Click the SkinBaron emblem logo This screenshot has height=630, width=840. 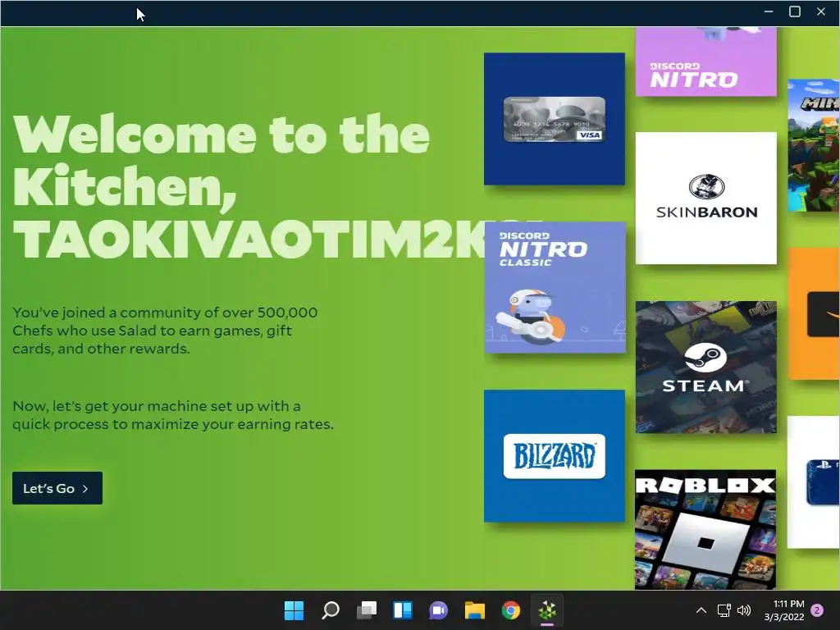coord(706,186)
